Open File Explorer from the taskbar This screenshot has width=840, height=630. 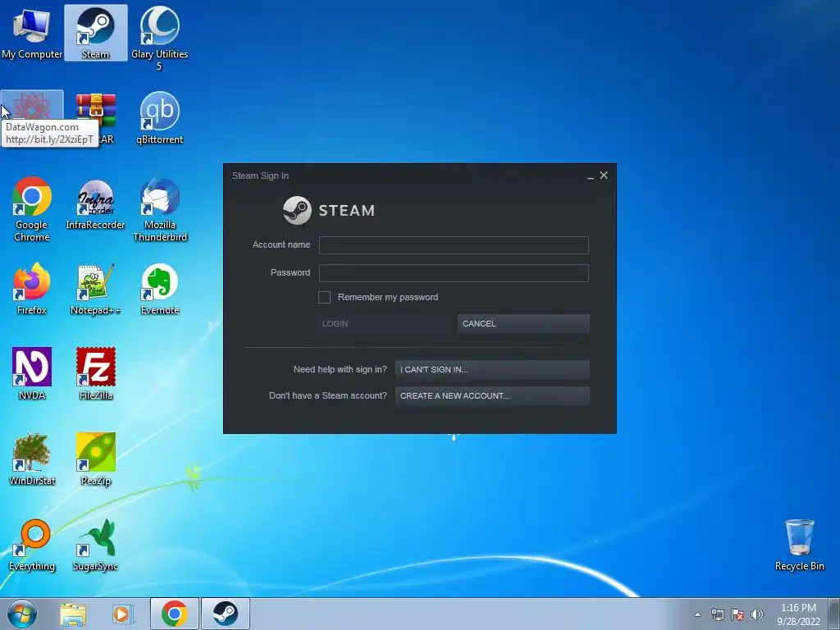pos(73,614)
